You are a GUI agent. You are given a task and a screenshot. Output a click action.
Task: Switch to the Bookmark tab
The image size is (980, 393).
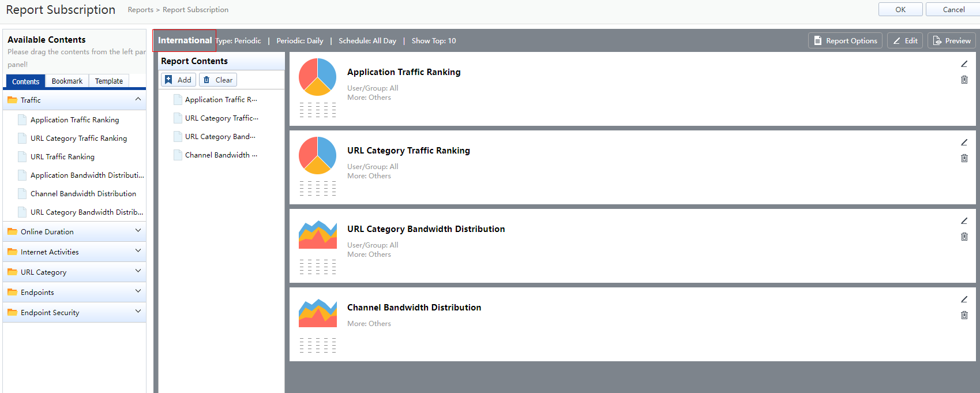(67, 81)
